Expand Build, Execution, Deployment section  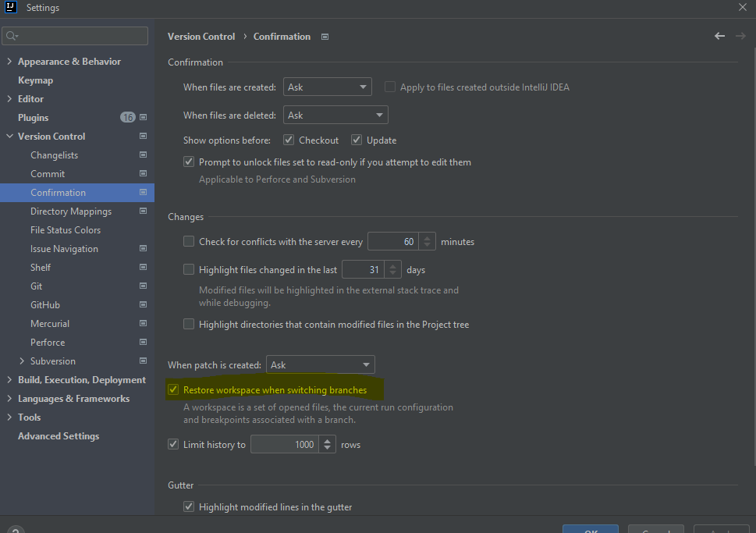click(9, 379)
